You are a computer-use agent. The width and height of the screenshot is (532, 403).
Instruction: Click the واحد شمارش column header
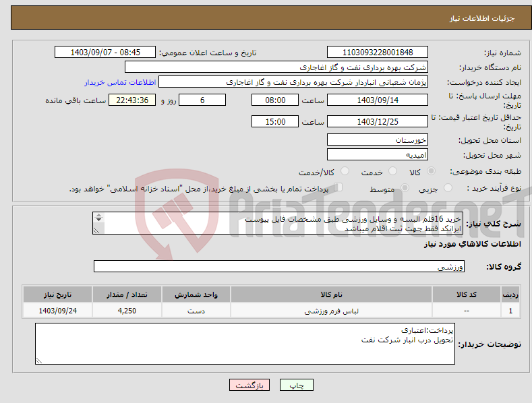196,294
